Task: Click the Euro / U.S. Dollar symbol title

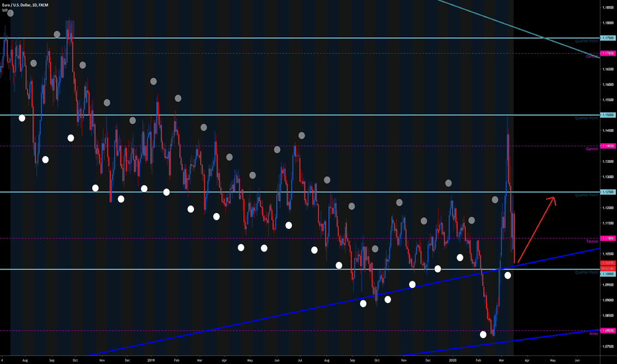Action: pos(25,5)
